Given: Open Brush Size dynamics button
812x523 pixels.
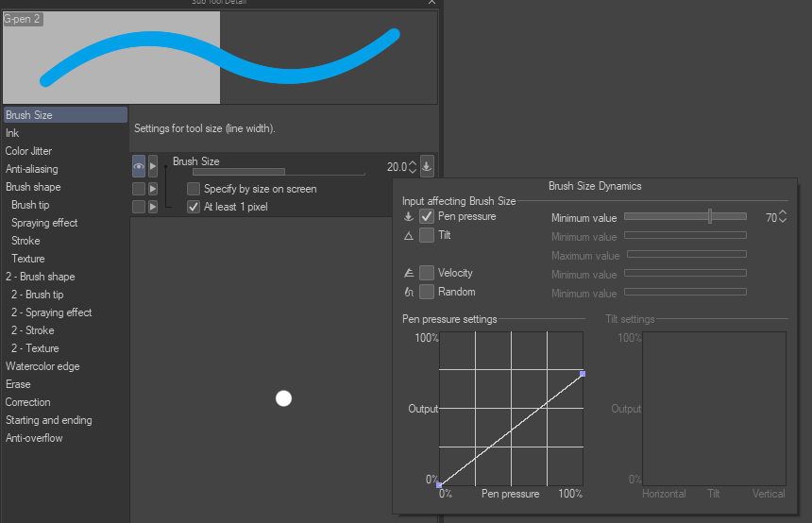Looking at the screenshot, I should click(427, 166).
